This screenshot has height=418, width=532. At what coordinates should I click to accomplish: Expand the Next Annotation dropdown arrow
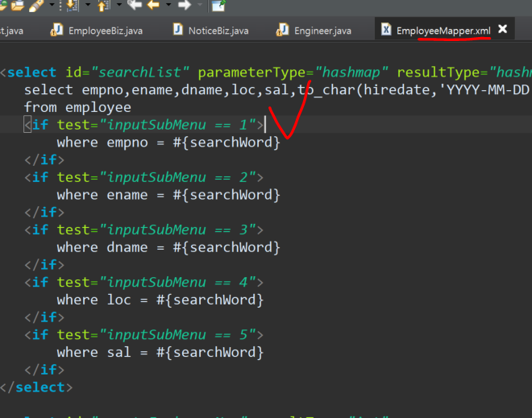[88, 5]
